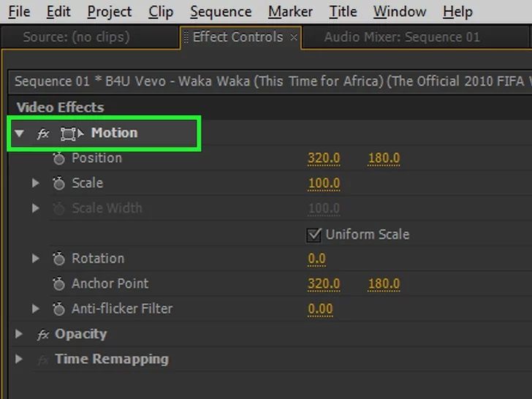Click the Video Effects section header
This screenshot has height=399, width=532.
click(61, 107)
